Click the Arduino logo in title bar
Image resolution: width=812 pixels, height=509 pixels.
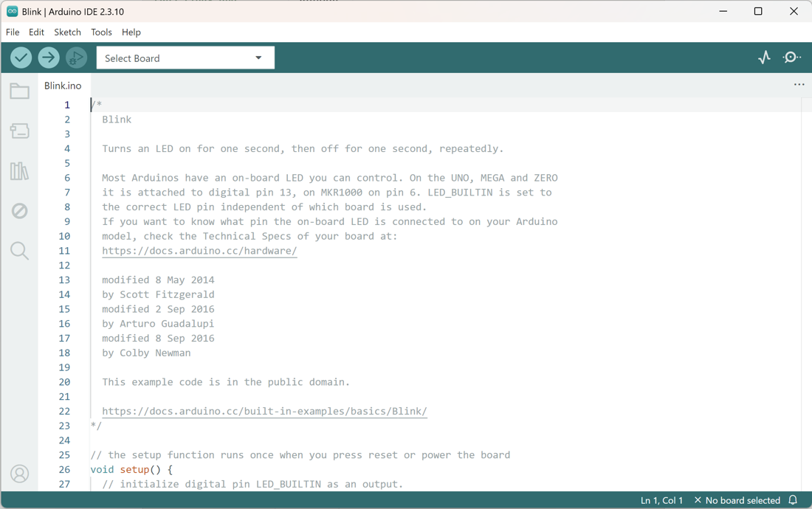click(x=12, y=11)
